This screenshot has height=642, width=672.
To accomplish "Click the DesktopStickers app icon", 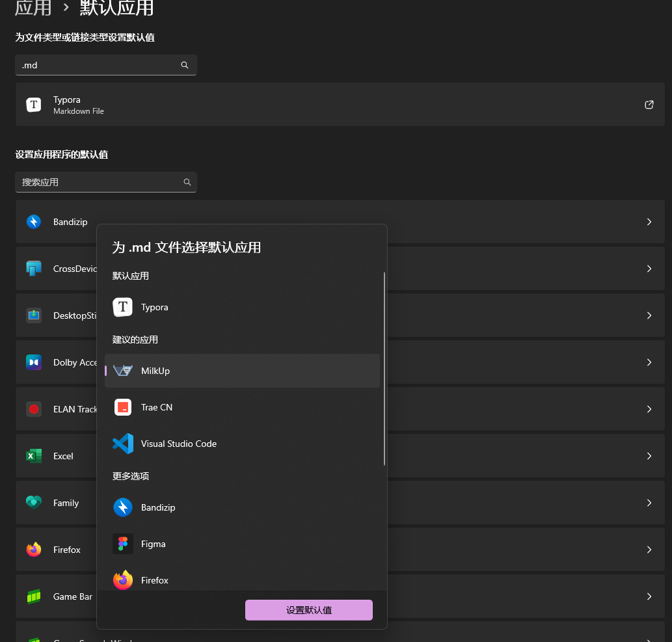I will 34,315.
